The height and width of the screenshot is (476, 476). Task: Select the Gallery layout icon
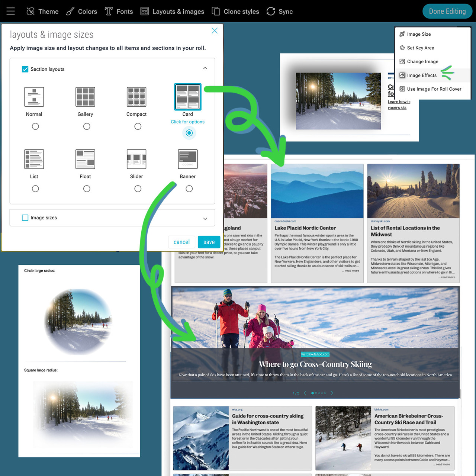85,97
